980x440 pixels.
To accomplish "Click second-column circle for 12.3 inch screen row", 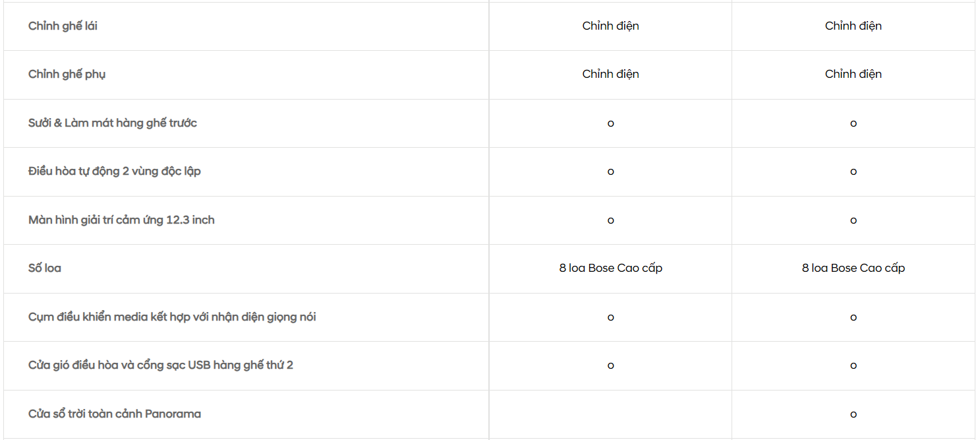I will tap(853, 220).
